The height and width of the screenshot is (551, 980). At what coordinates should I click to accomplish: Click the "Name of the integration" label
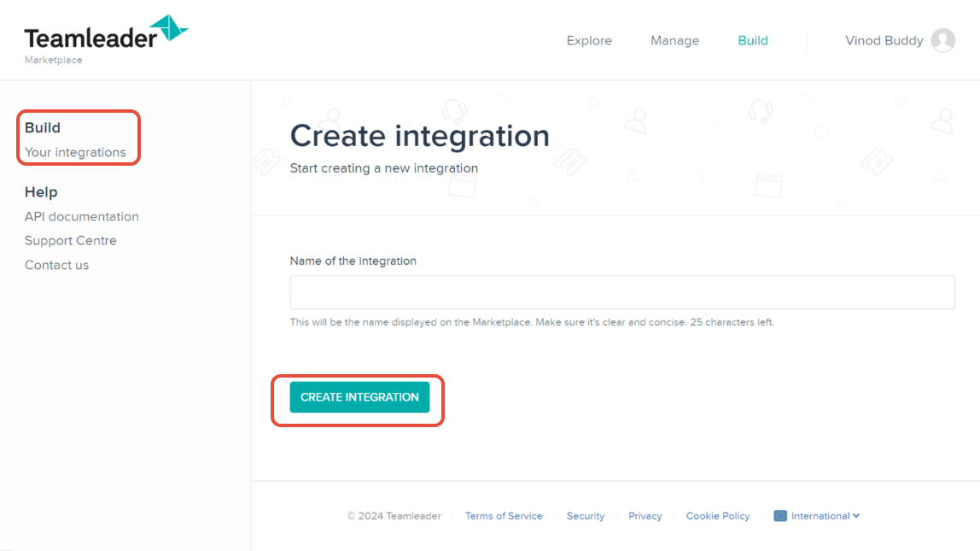(353, 261)
